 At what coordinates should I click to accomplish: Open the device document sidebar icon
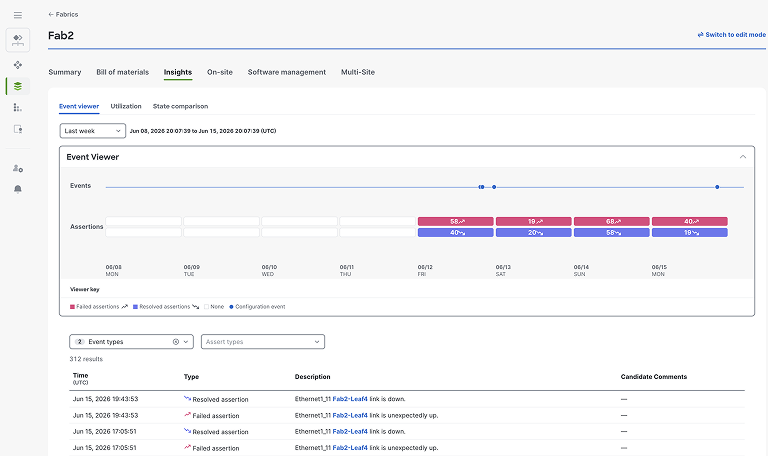[x=18, y=129]
